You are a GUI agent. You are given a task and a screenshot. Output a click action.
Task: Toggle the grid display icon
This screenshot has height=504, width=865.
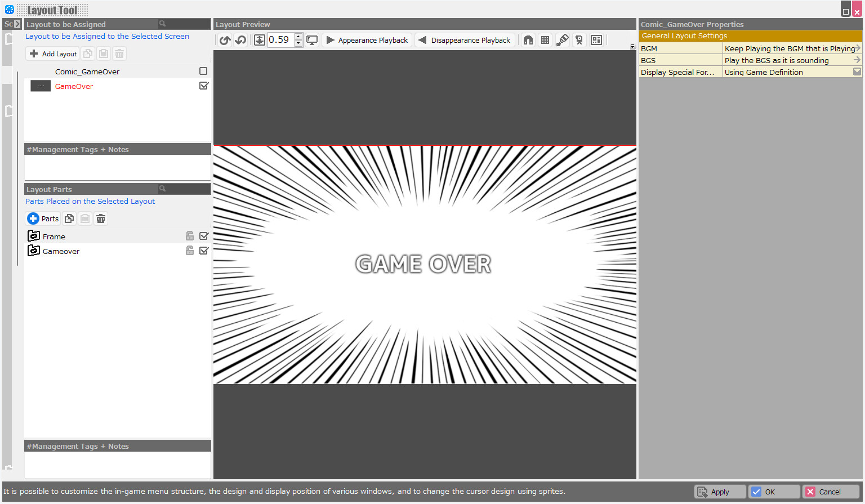(x=545, y=39)
